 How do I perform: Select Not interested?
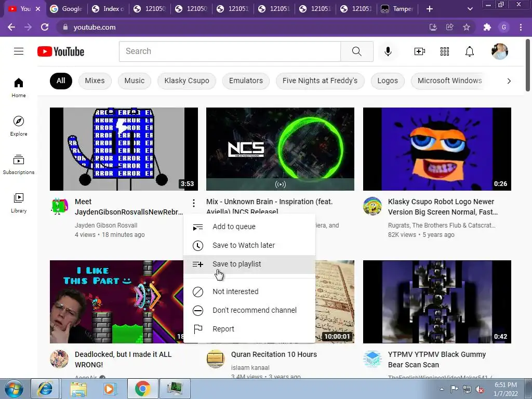249,291
